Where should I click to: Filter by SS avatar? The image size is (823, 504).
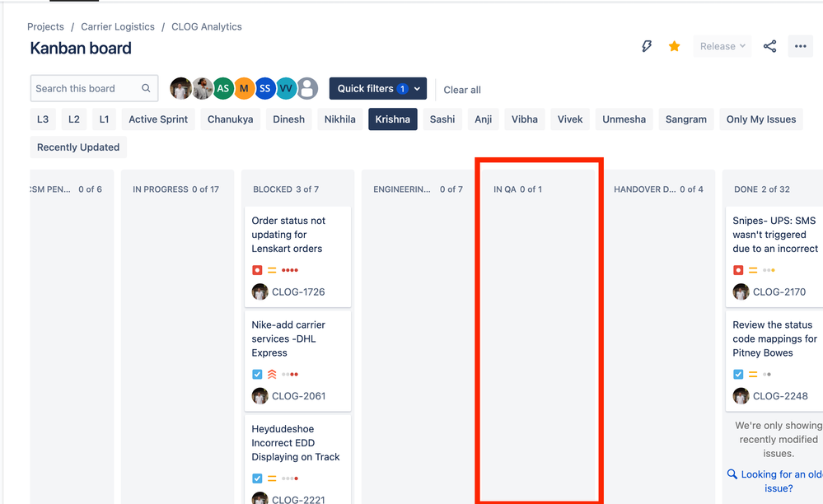[x=265, y=88]
